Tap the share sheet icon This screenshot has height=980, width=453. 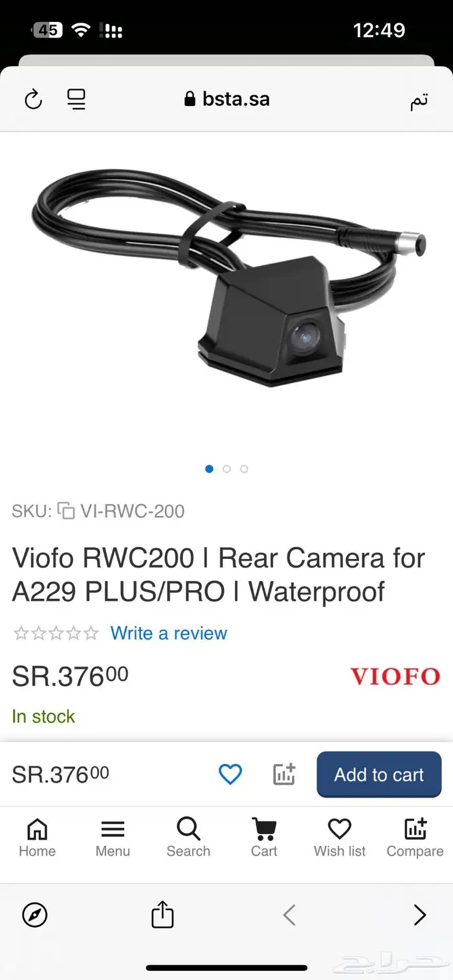coord(162,915)
